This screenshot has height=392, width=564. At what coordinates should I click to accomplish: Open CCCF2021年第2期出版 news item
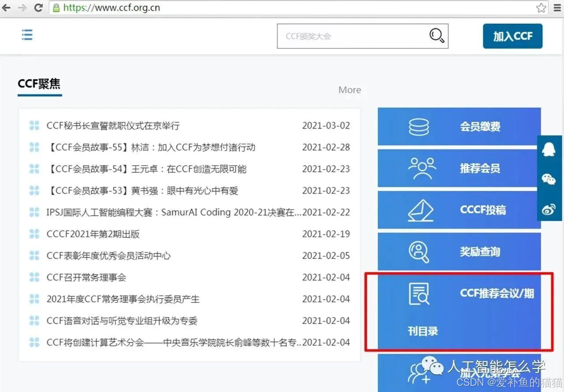click(93, 234)
